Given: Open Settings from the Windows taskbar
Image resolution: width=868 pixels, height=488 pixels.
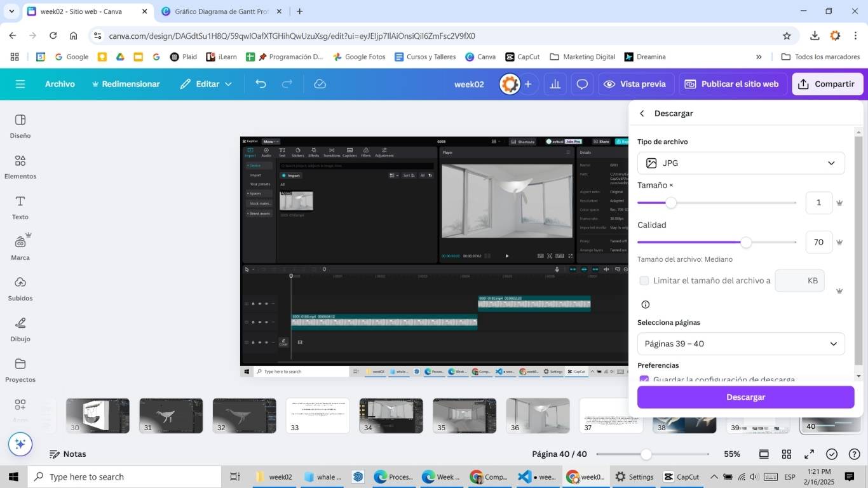Looking at the screenshot, I should tap(634, 477).
